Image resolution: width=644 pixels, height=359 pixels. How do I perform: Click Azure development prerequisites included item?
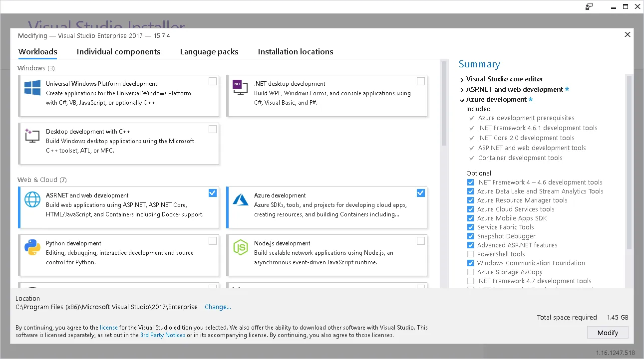click(x=526, y=118)
